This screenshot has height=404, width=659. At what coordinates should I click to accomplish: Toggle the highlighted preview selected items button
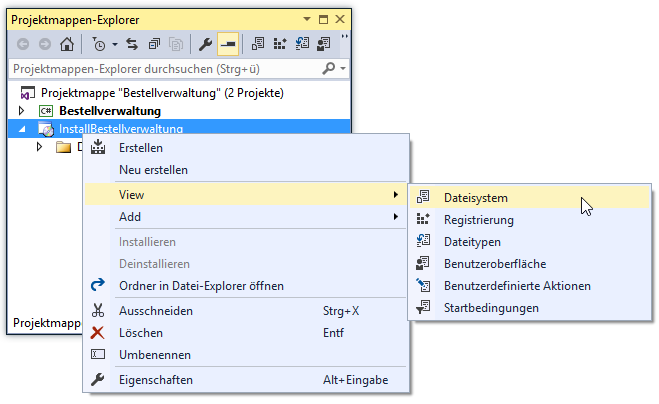228,44
